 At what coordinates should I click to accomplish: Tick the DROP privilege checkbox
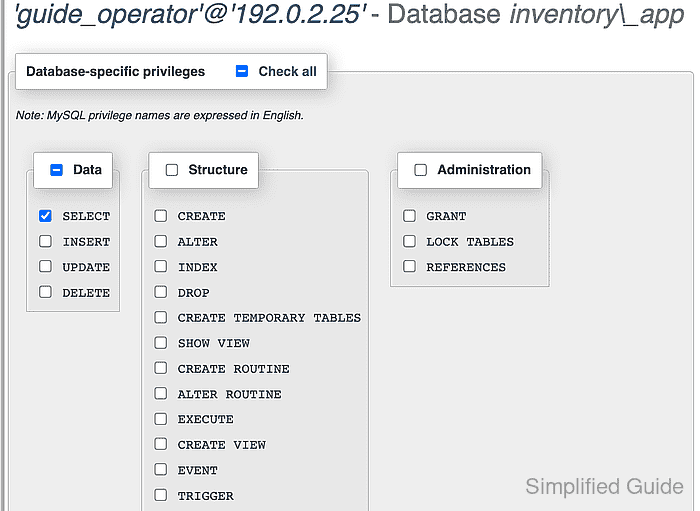[161, 292]
